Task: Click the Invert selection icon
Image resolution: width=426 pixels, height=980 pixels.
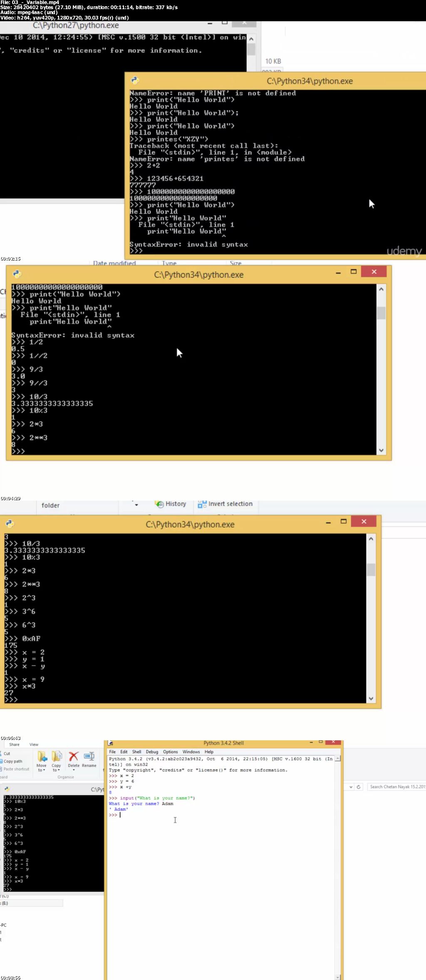Action: 202,504
